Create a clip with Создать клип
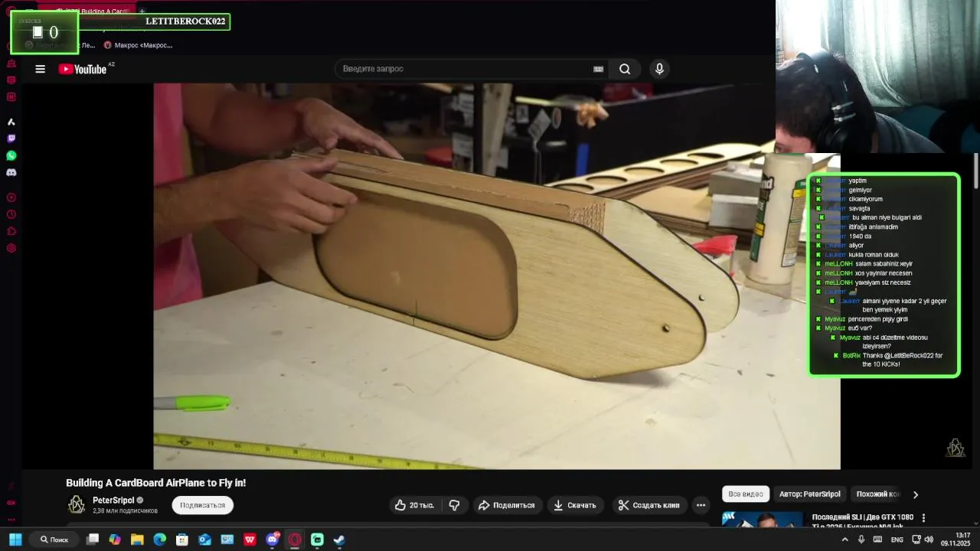The height and width of the screenshot is (551, 980). (x=649, y=505)
